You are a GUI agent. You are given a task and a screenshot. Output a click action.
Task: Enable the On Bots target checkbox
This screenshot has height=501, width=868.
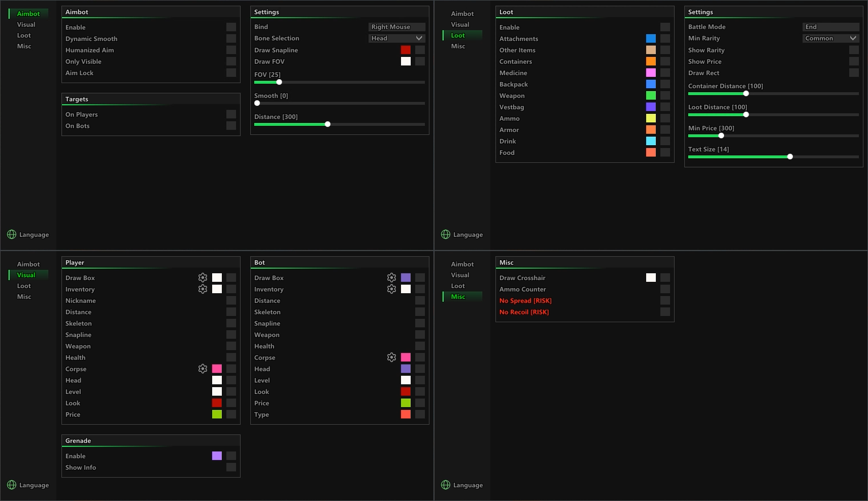pos(231,126)
